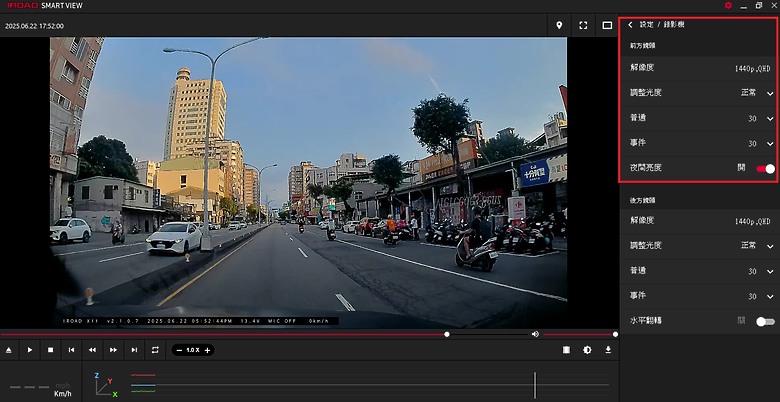Select Km/h speed unit
Viewport: 780px width, 402px height.
click(x=63, y=394)
